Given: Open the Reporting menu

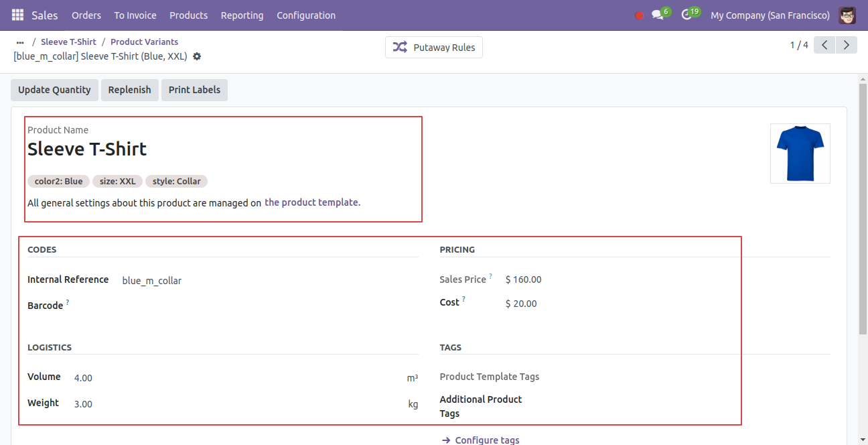Looking at the screenshot, I should (x=242, y=15).
